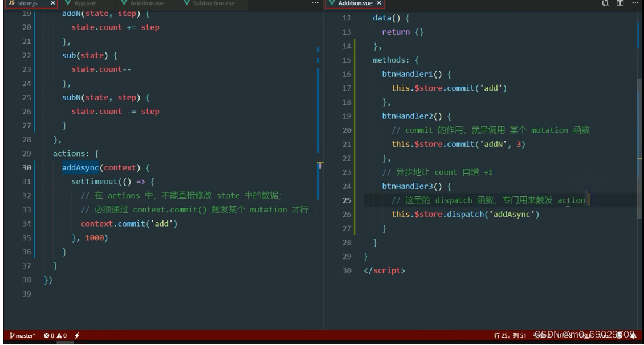The image size is (644, 345).
Task: Click comment '这里的 dispatch 函数，专门用来触发 action'
Action: tap(495, 200)
